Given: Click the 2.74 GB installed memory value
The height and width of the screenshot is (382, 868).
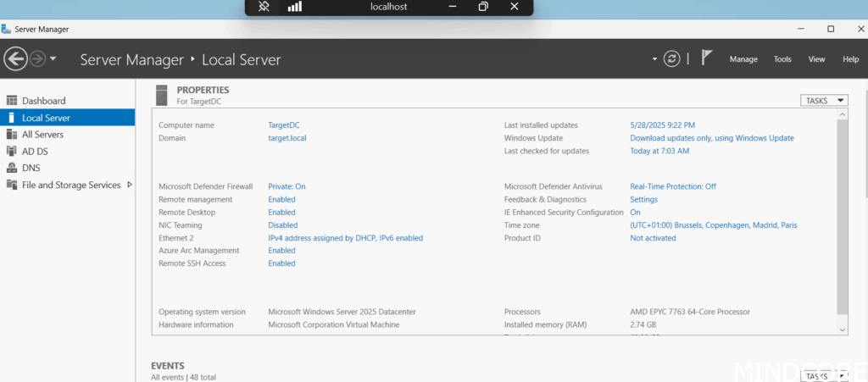Looking at the screenshot, I should pos(643,324).
